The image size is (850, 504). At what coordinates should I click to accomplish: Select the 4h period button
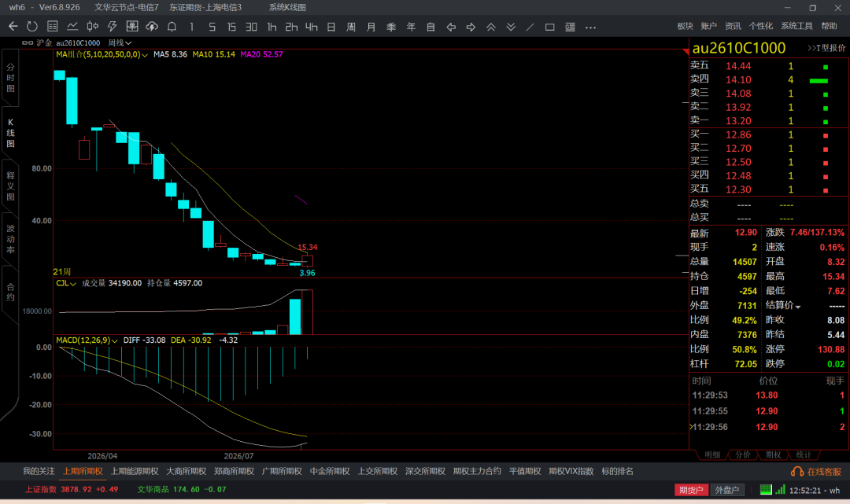pos(311,27)
